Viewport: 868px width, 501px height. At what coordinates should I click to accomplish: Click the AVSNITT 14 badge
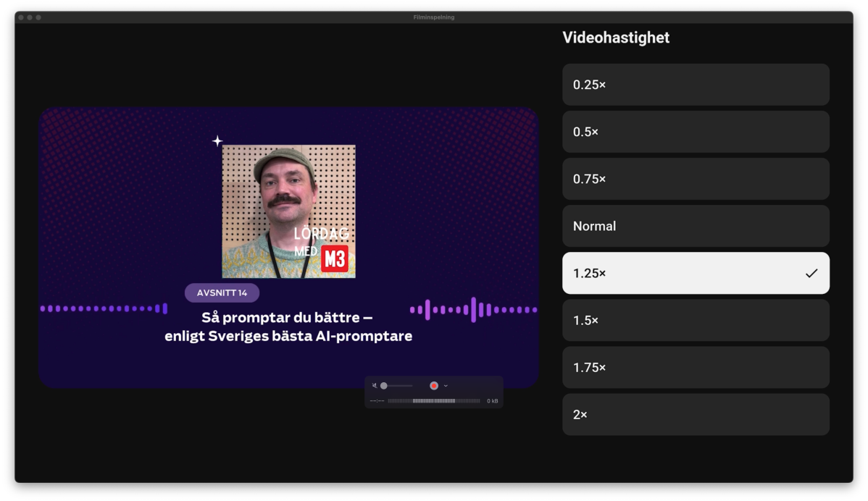pyautogui.click(x=222, y=292)
